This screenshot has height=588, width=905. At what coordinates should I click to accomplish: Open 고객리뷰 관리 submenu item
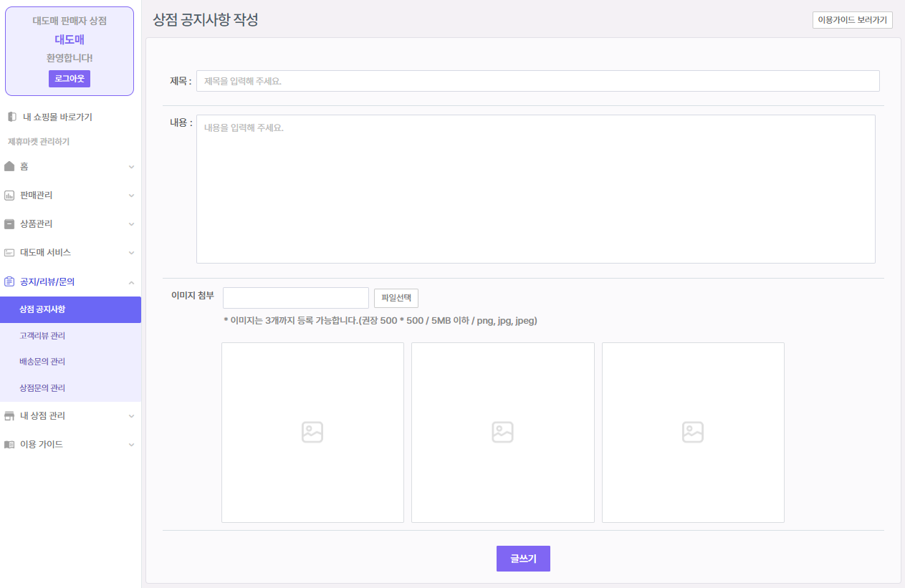tap(42, 336)
